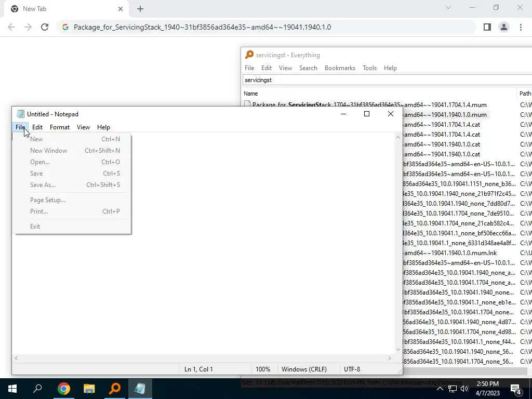
Task: Open Chrome three-dot menu
Action: pos(521,27)
